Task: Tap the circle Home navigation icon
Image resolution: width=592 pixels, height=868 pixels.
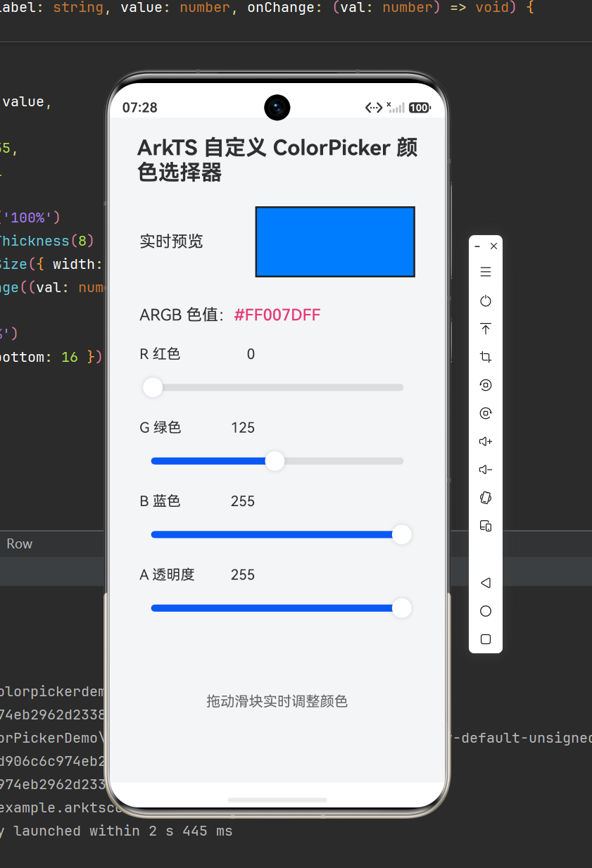Action: point(486,611)
